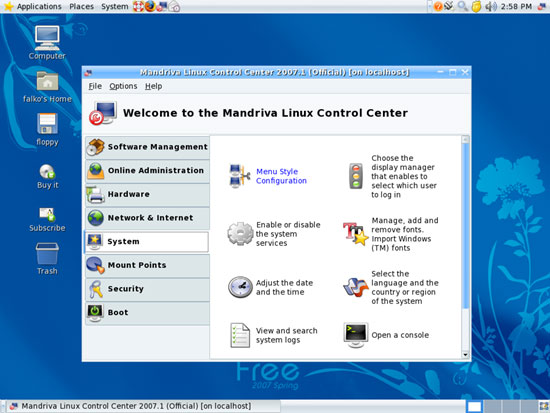The height and width of the screenshot is (413, 550).
Task: Click the lifebuoy help icon in top panel
Action: coord(138,6)
